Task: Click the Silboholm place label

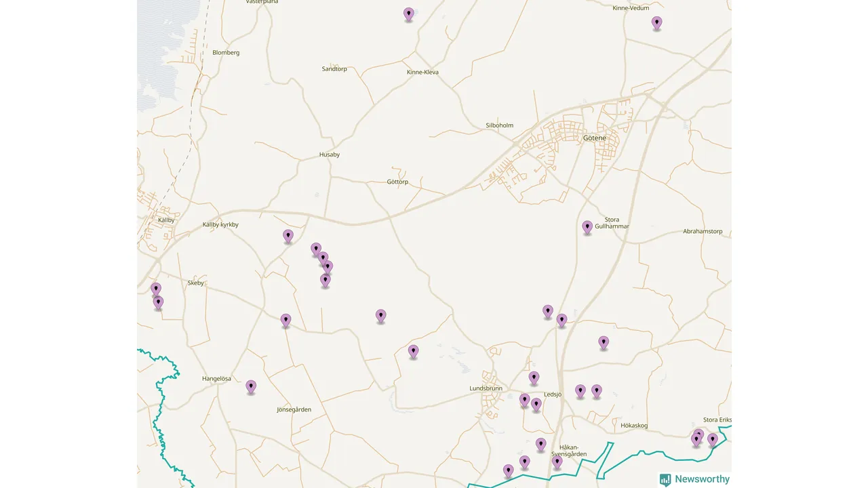Action: pyautogui.click(x=500, y=125)
